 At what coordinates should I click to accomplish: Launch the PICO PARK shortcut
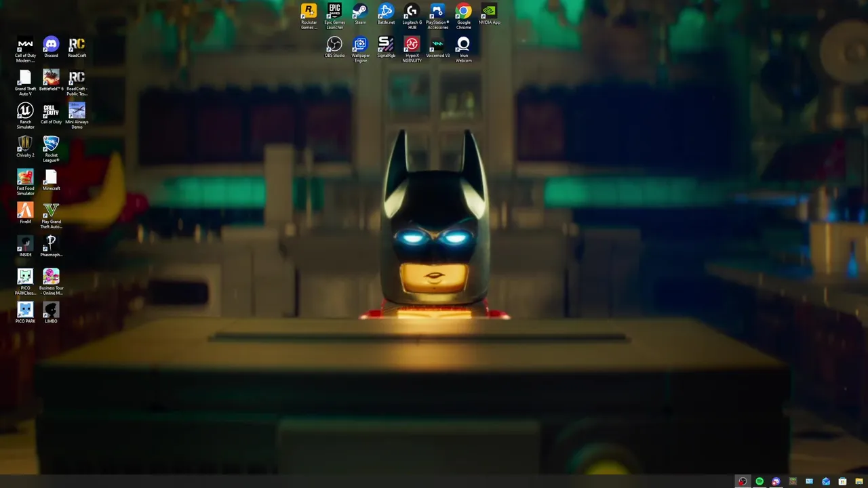(x=25, y=313)
